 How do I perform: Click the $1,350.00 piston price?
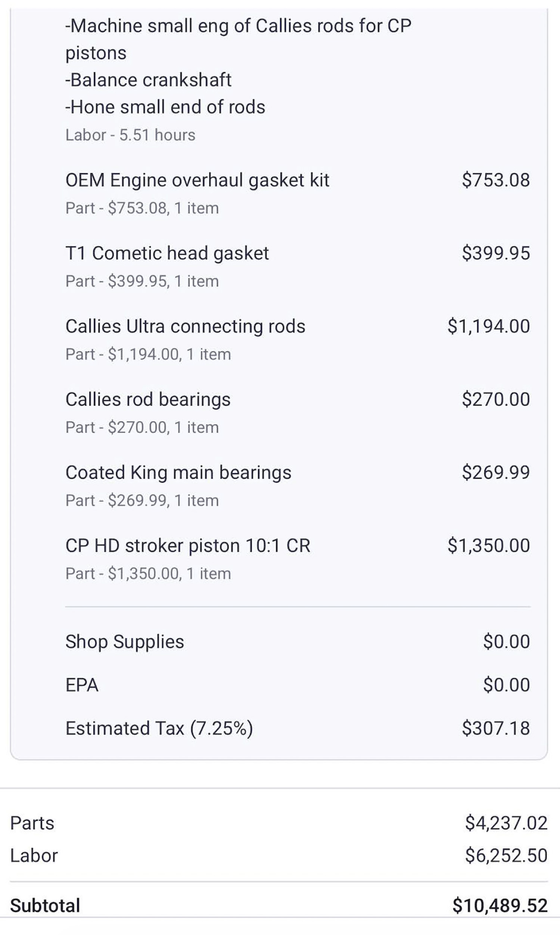point(488,546)
